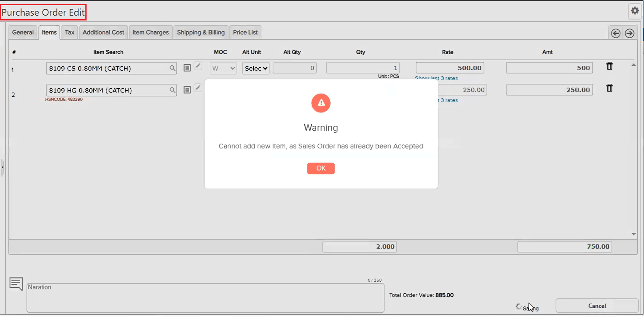
Task: Open item details list icon for row 1
Action: 187,68
